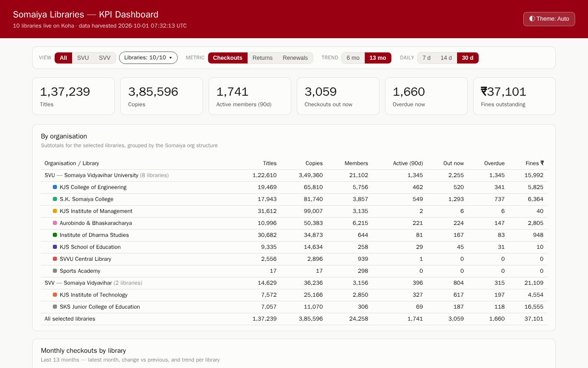Click the purple KJS School of Education swatch

55,247
